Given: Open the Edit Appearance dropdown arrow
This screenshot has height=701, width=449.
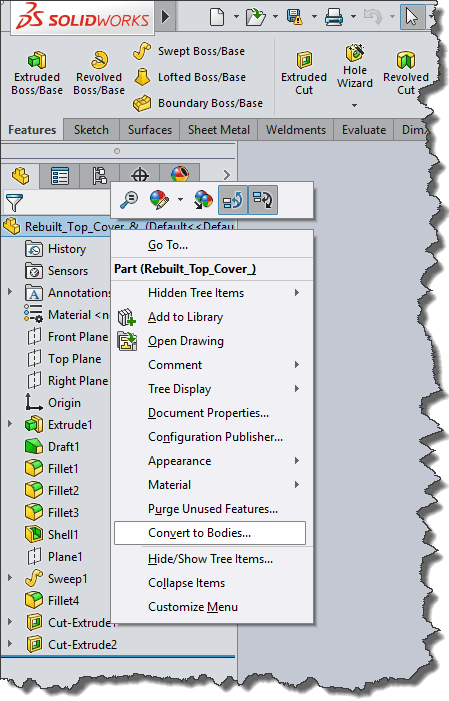Looking at the screenshot, I should (x=180, y=200).
